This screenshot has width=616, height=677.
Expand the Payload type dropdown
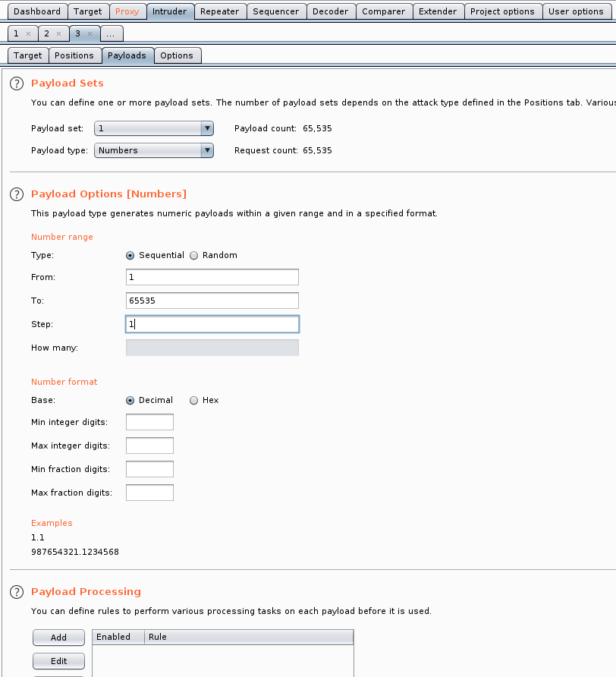207,151
